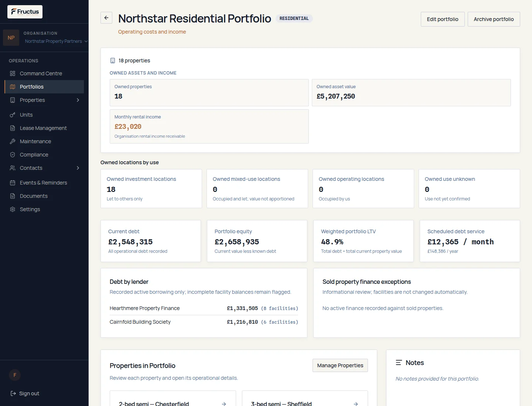Image resolution: width=532 pixels, height=406 pixels.
Task: Click £1,331,505 (8 facilities) amount
Action: pyautogui.click(x=262, y=308)
